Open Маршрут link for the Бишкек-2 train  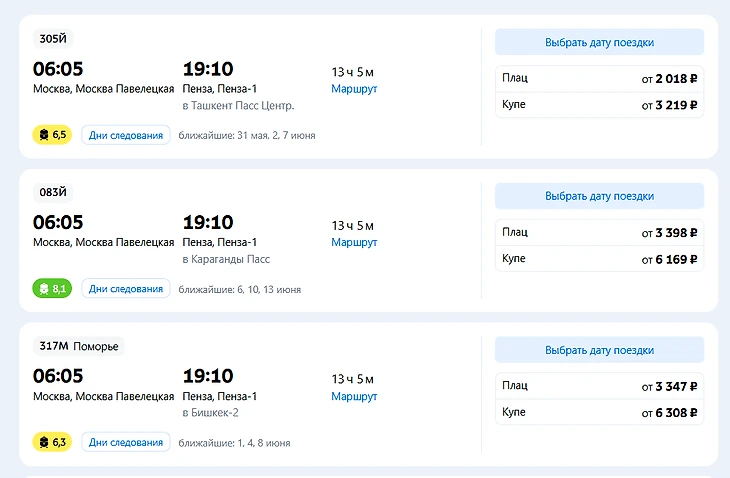pyautogui.click(x=354, y=396)
